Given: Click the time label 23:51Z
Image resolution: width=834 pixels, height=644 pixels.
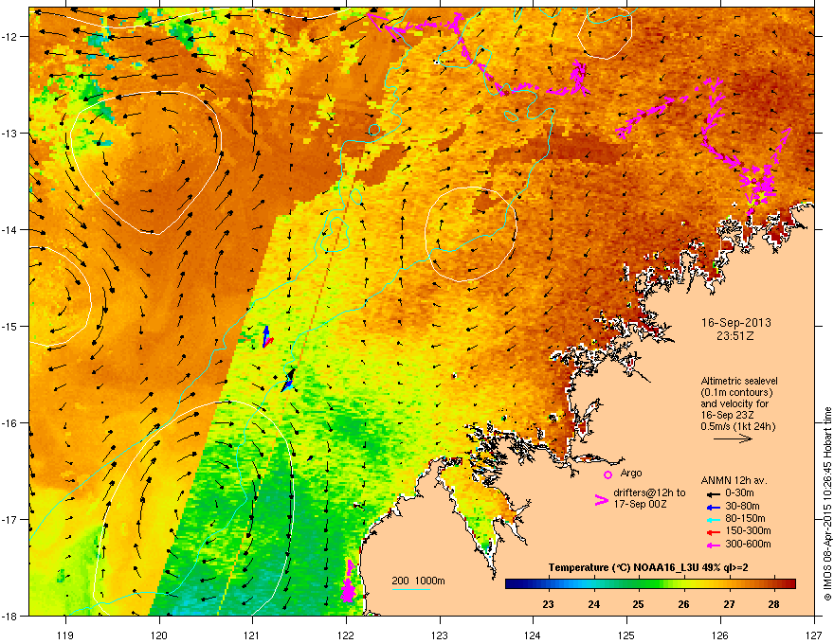Looking at the screenshot, I should (735, 336).
